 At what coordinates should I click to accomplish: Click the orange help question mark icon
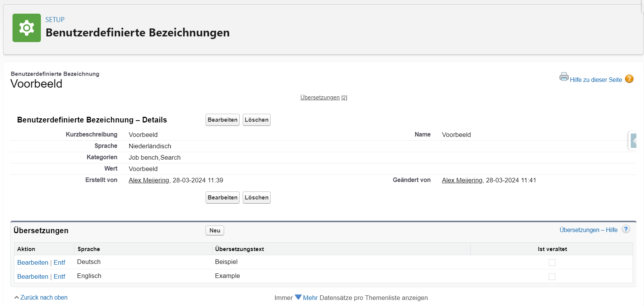629,79
